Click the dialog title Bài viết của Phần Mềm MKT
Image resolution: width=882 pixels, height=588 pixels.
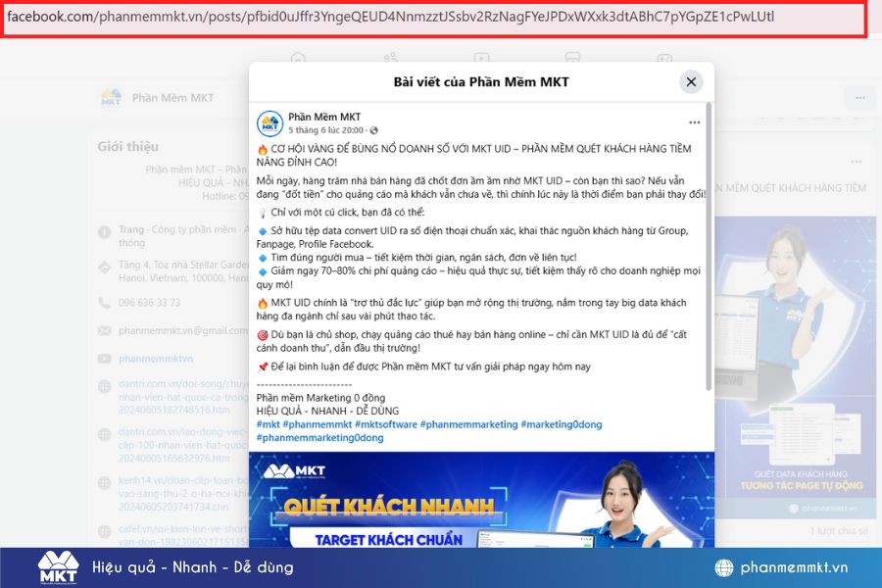(481, 82)
